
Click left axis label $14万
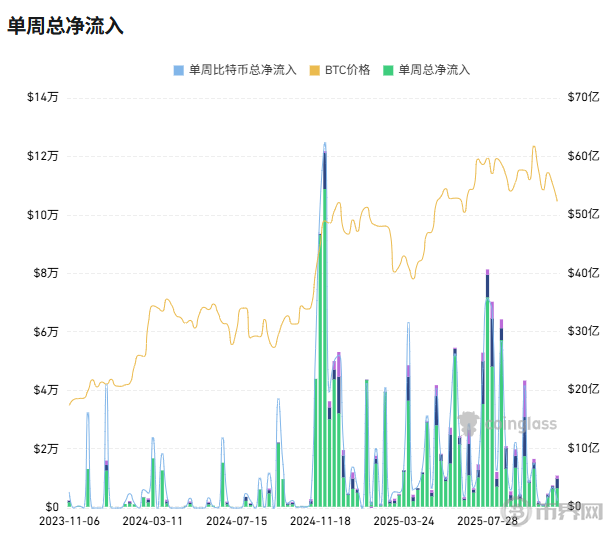[x=43, y=97]
